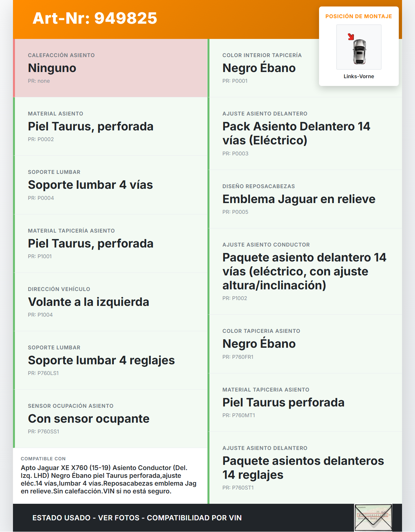Click the Posición de Montaje title
Screen dimensions: 415x532
click(359, 16)
